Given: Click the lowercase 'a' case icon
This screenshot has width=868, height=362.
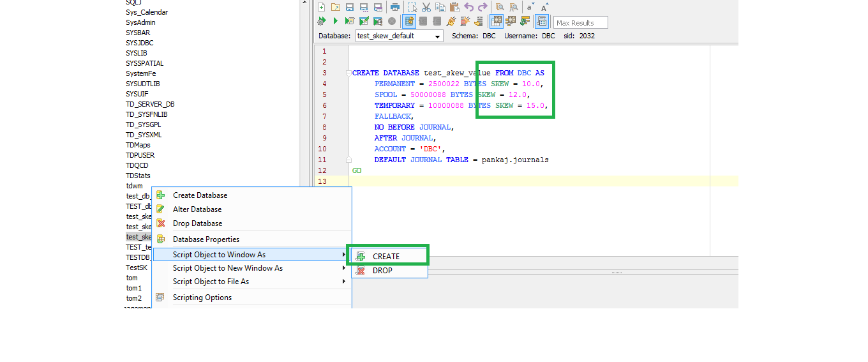Looking at the screenshot, I should (x=530, y=7).
